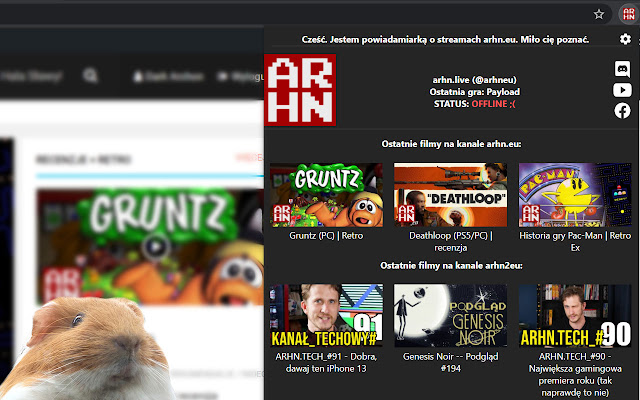
Task: Click the ARHN extension toolbar icon
Action: pos(629,15)
